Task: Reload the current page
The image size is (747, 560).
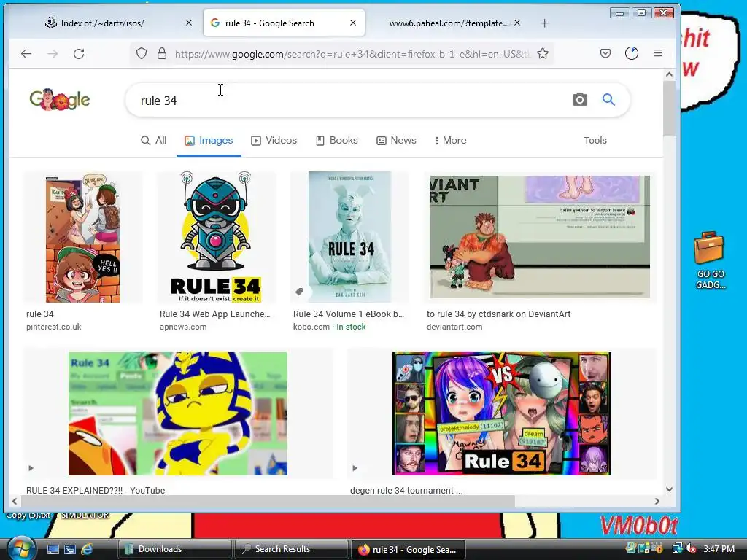Action: (79, 54)
